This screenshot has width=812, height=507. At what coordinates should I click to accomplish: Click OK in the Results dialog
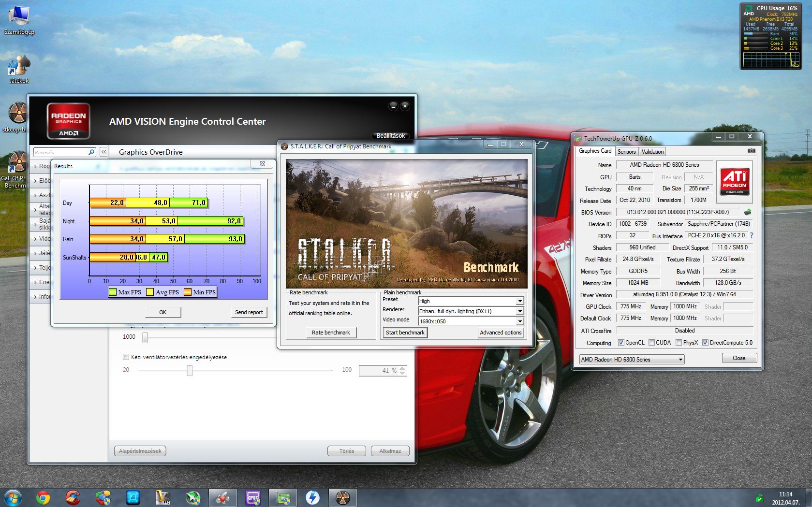(x=163, y=312)
